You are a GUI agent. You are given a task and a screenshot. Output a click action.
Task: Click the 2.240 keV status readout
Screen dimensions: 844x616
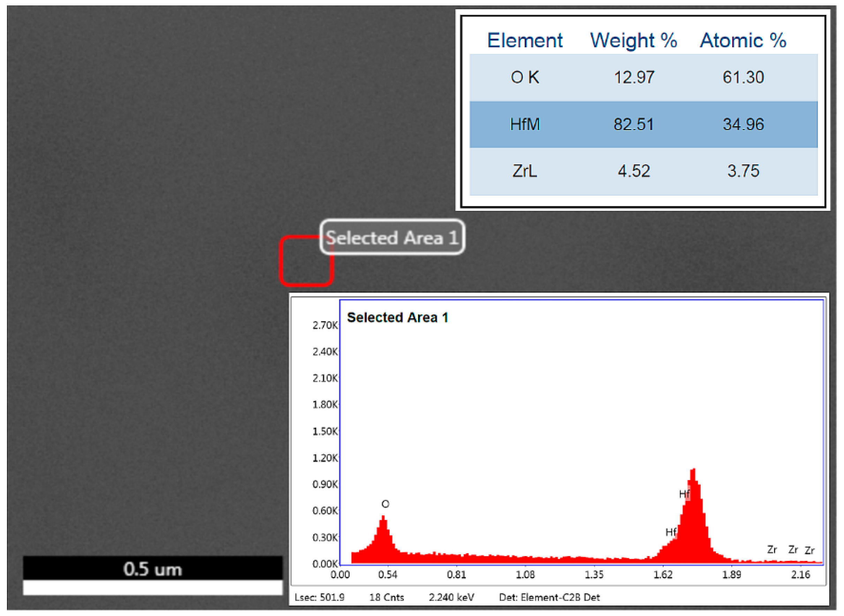pyautogui.click(x=451, y=598)
